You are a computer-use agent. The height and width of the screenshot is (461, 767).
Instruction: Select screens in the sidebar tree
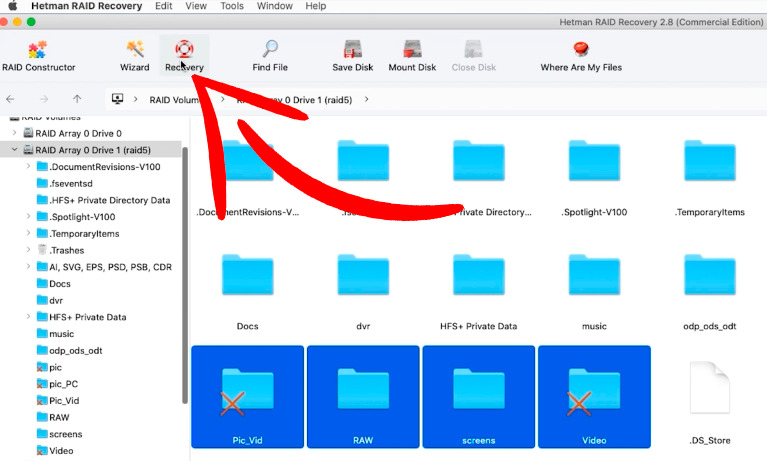click(60, 434)
